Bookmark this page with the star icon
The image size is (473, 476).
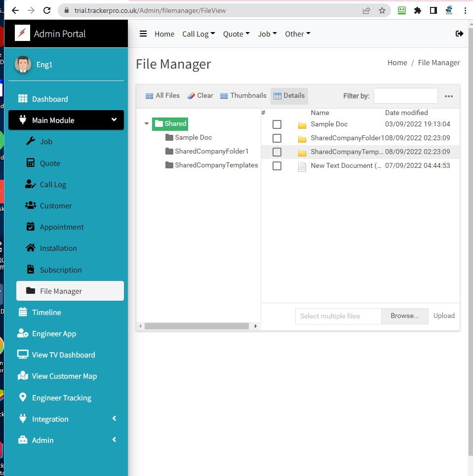pyautogui.click(x=382, y=10)
